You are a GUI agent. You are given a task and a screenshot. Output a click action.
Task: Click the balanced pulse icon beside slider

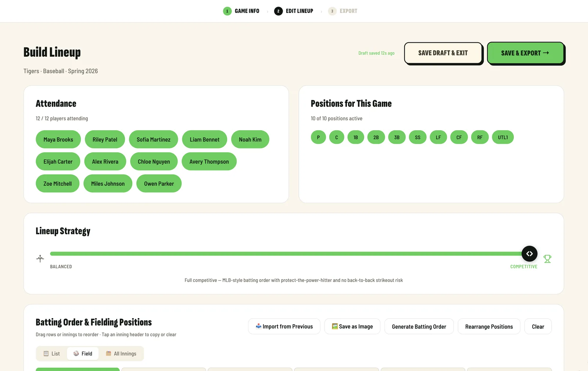(x=40, y=258)
